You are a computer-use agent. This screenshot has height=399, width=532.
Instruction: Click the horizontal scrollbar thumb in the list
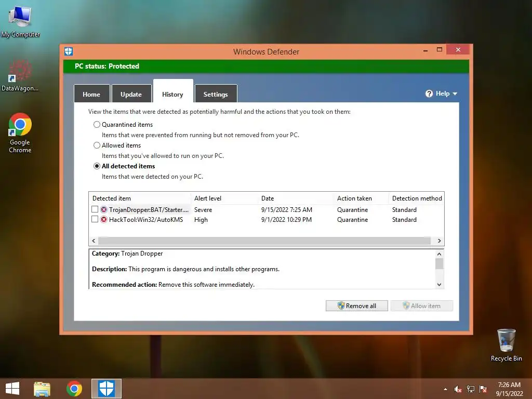coord(264,241)
